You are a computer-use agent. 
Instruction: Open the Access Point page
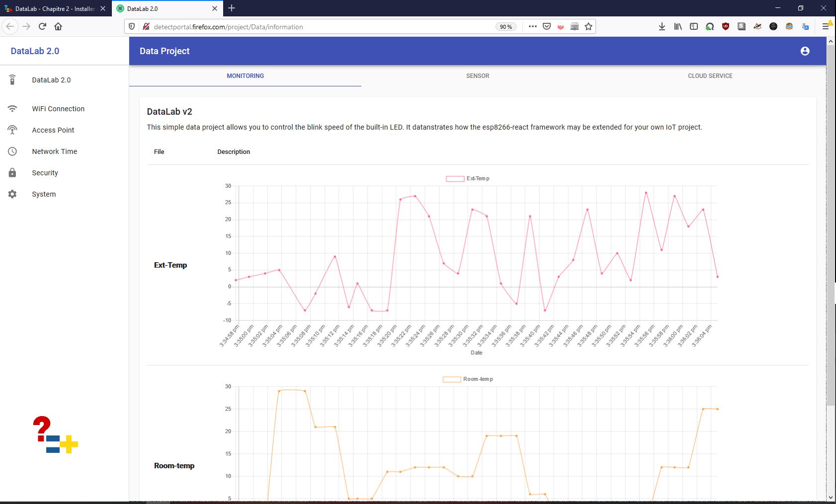(x=53, y=130)
